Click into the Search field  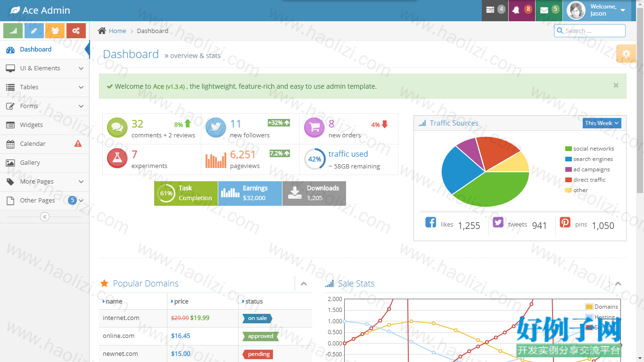click(x=590, y=31)
